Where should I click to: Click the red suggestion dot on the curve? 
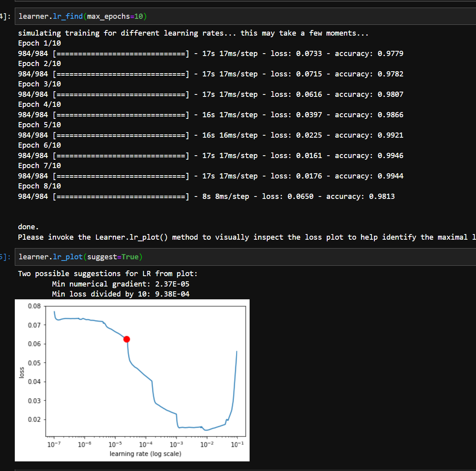coord(126,339)
